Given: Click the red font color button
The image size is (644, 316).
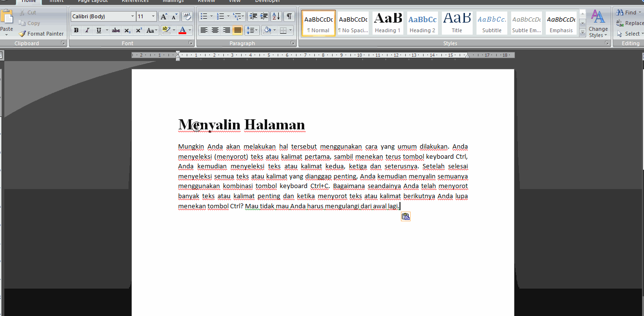Looking at the screenshot, I should [182, 31].
